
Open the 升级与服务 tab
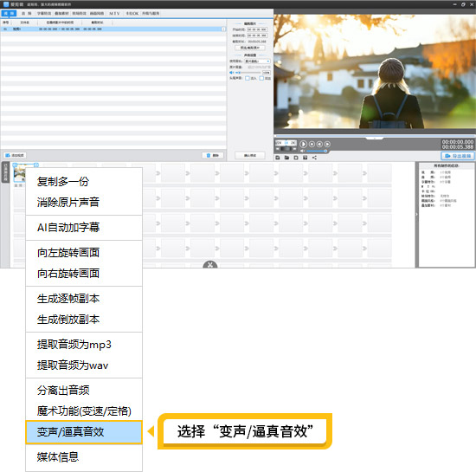[x=151, y=13]
